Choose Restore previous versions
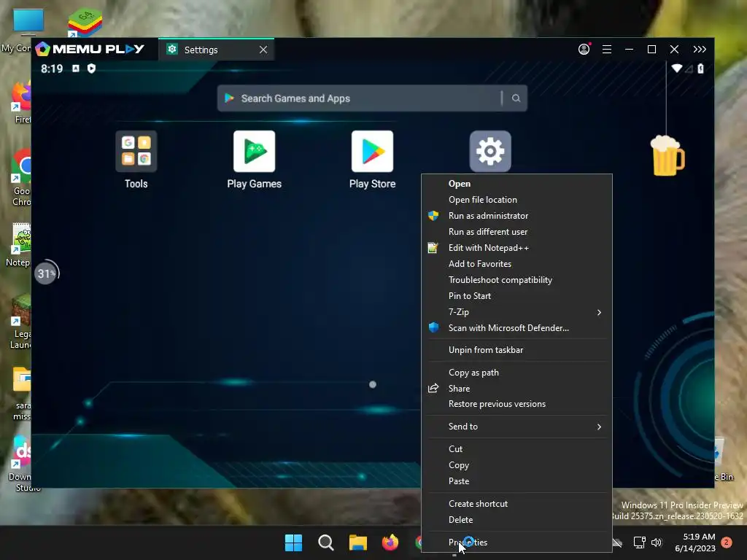Image resolution: width=747 pixels, height=560 pixels. point(517,404)
